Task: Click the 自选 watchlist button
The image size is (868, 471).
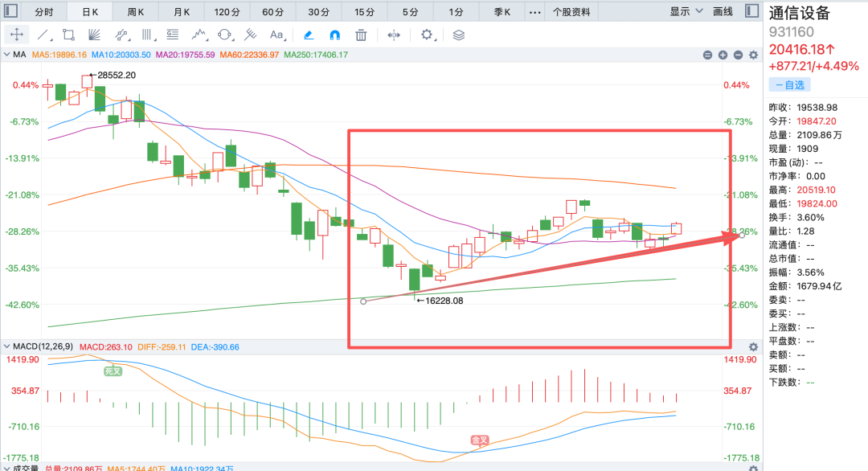Action: coord(789,85)
